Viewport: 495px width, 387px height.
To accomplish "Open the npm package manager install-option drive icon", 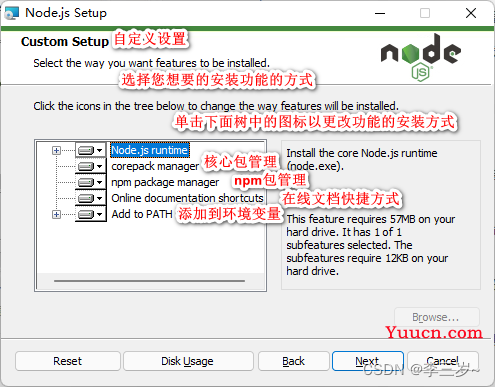I will [90, 182].
